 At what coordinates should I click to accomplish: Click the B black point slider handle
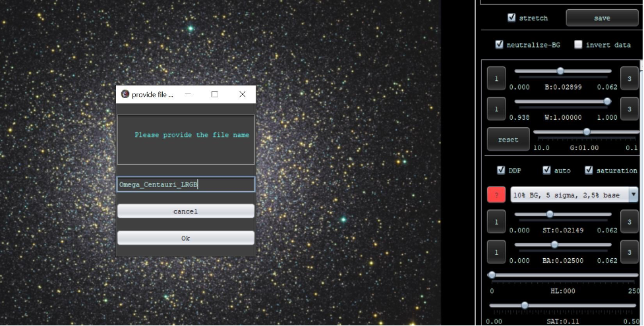pos(560,71)
